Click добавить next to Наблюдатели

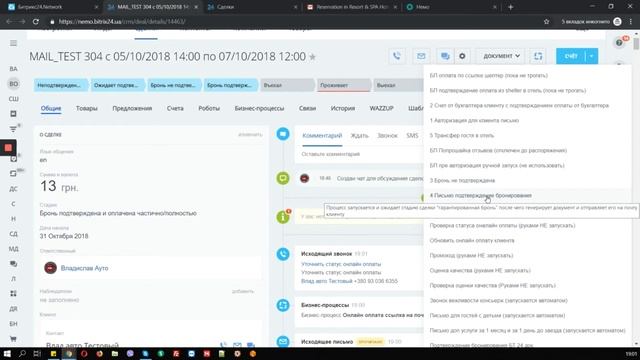243,291
